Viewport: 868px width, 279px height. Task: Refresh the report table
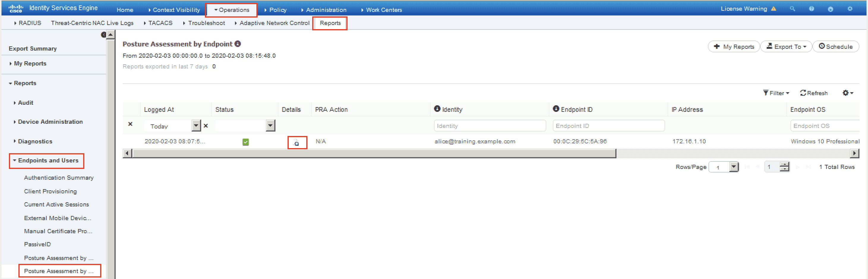tap(813, 93)
